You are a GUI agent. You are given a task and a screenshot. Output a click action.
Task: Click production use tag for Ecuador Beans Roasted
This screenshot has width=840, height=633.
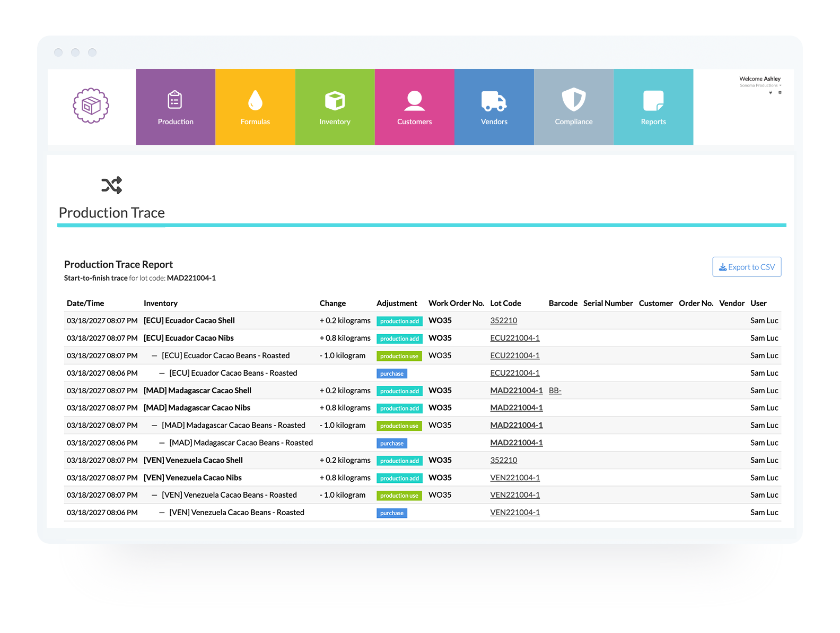coord(399,356)
